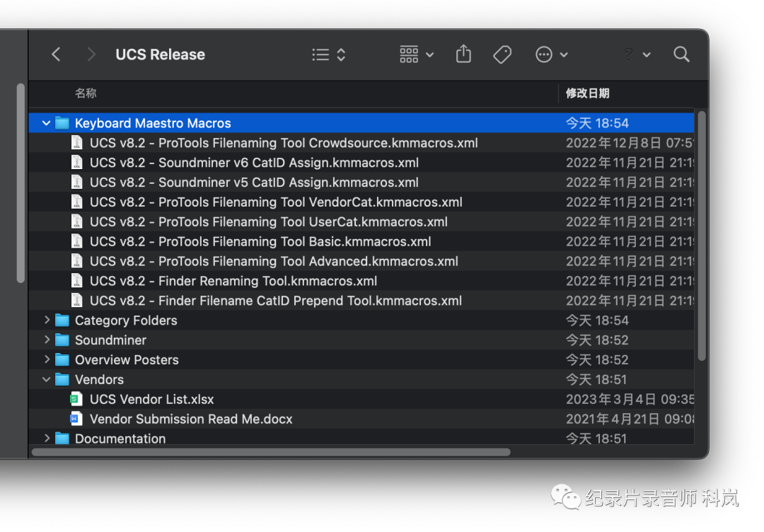Select the Overview Posters folder icon
This screenshot has width=764, height=532.
click(62, 359)
